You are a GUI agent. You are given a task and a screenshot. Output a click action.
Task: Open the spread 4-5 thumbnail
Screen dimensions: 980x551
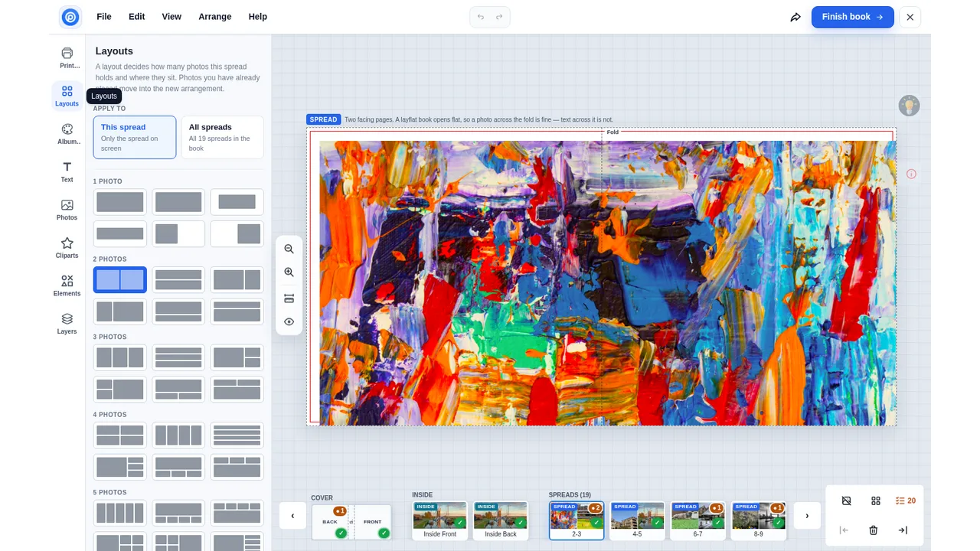coord(637,521)
